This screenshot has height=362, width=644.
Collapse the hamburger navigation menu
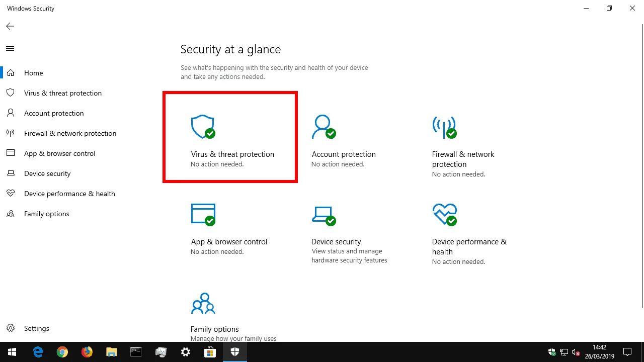click(10, 49)
